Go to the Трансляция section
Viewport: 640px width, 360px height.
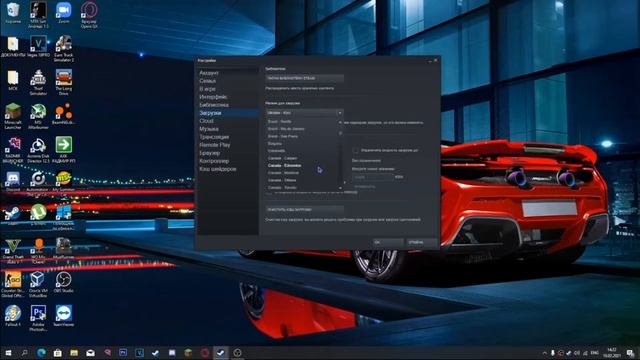(x=214, y=137)
